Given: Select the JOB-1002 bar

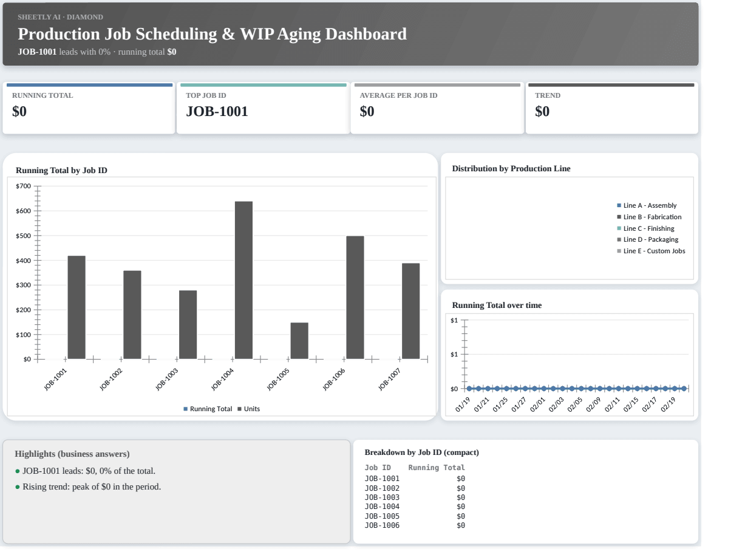Looking at the screenshot, I should click(132, 315).
